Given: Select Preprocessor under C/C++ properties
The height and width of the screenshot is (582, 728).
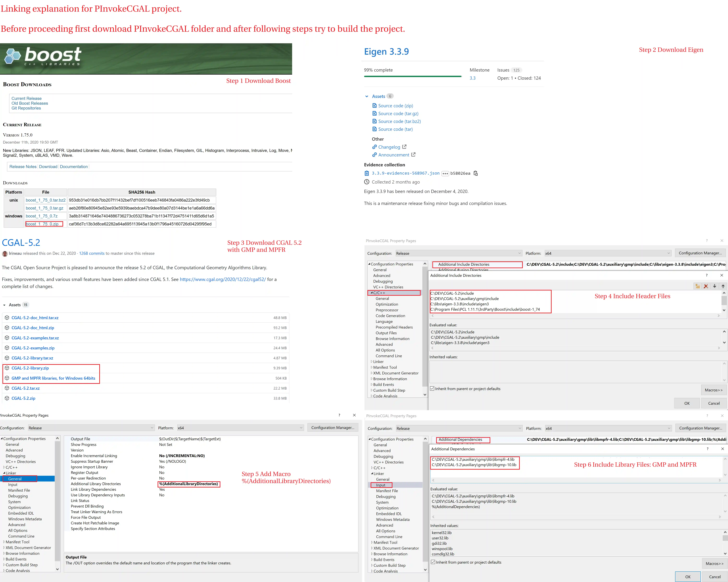Looking at the screenshot, I should click(x=387, y=310).
